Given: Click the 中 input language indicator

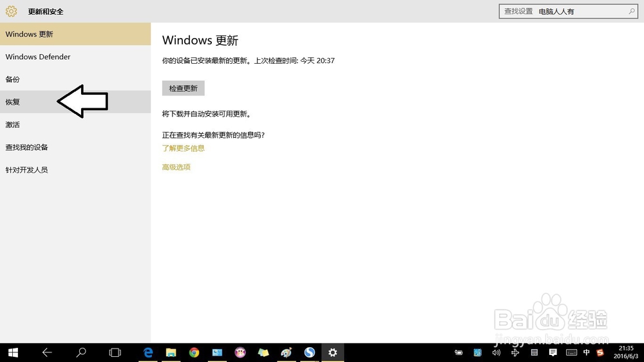Looking at the screenshot, I should (587, 352).
